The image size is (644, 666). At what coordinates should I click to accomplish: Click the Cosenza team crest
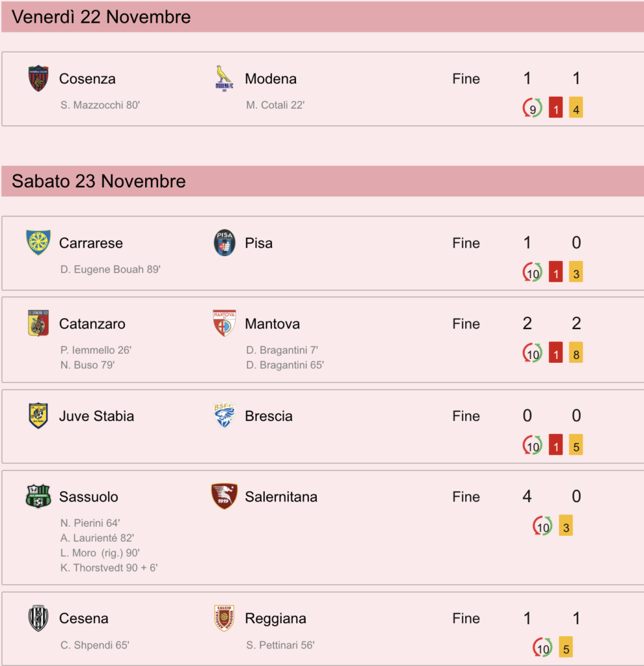(x=38, y=78)
